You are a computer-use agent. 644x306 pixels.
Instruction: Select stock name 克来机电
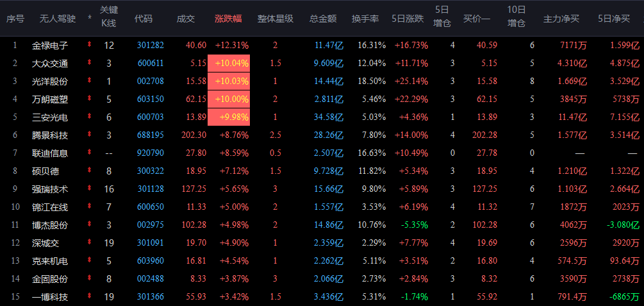(50, 260)
